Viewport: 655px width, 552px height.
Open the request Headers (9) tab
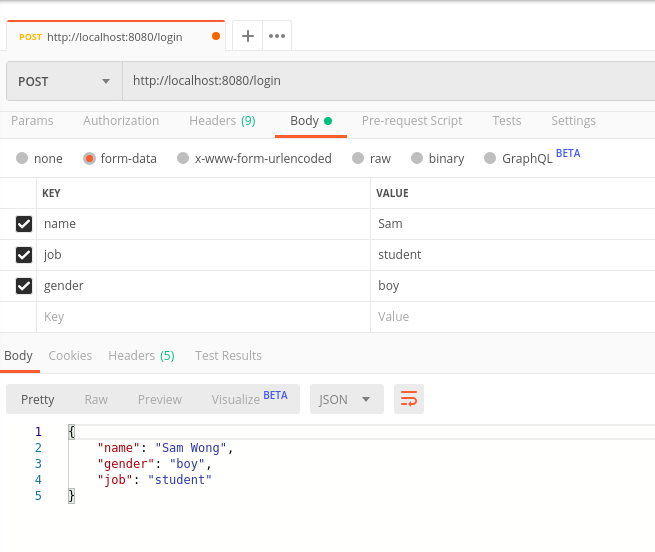pyautogui.click(x=222, y=121)
